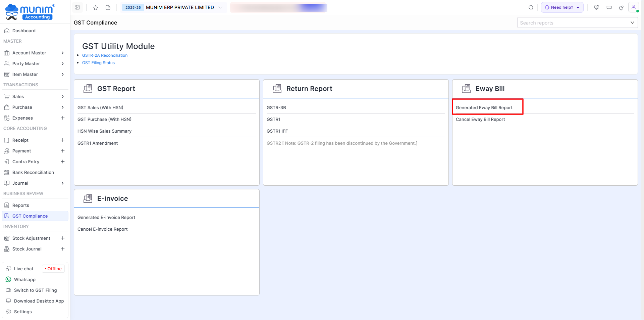
Task: Open Whatsapp support in the sidebar
Action: [x=24, y=279]
